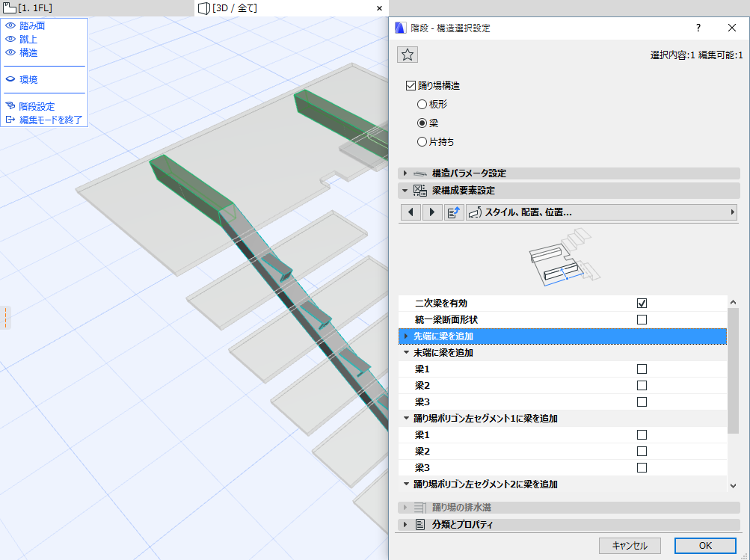Click 編集モードを終了 to exit edit mode

click(x=51, y=120)
